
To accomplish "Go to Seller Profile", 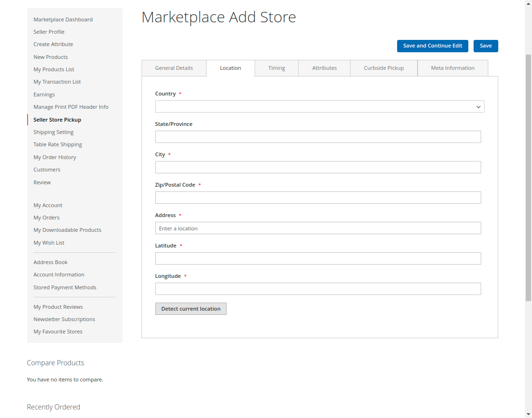I will pyautogui.click(x=48, y=32).
